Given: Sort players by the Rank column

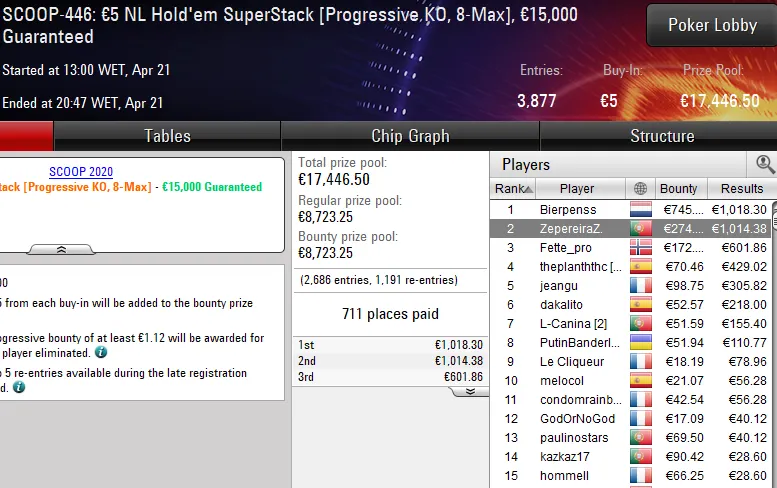Looking at the screenshot, I should (514, 188).
